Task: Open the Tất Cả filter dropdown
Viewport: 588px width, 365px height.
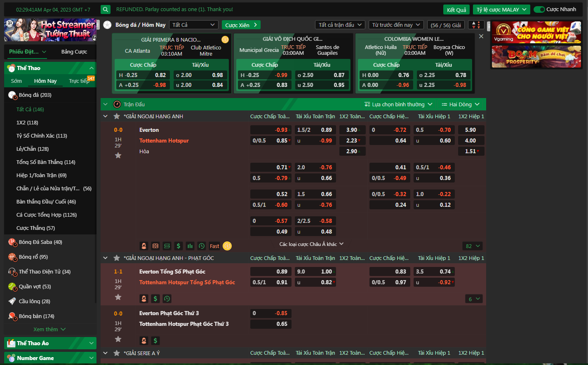Action: point(193,25)
